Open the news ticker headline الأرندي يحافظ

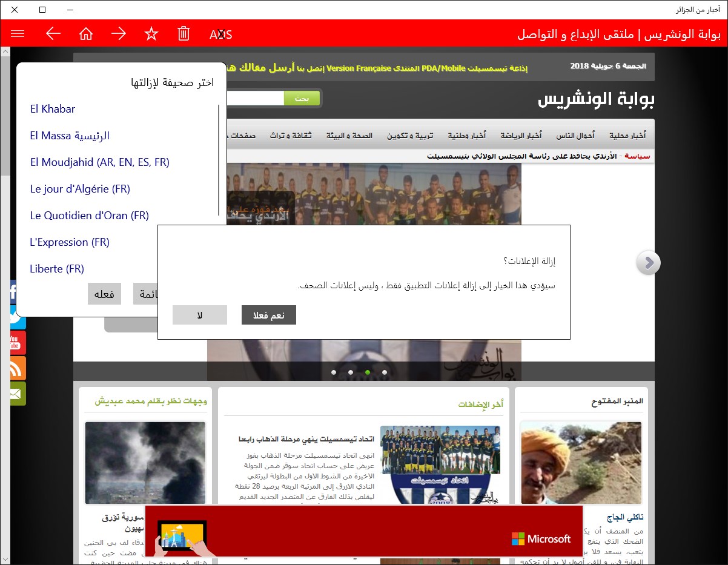tap(521, 156)
